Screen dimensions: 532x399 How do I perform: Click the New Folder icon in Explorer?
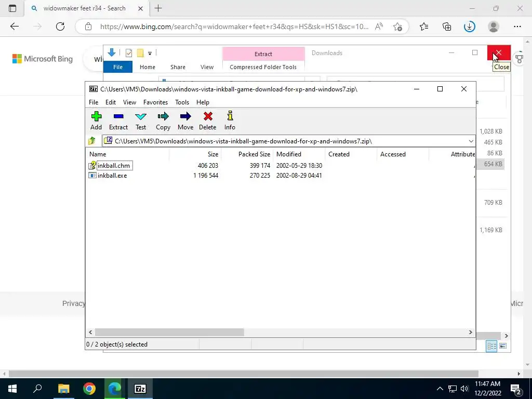point(140,53)
